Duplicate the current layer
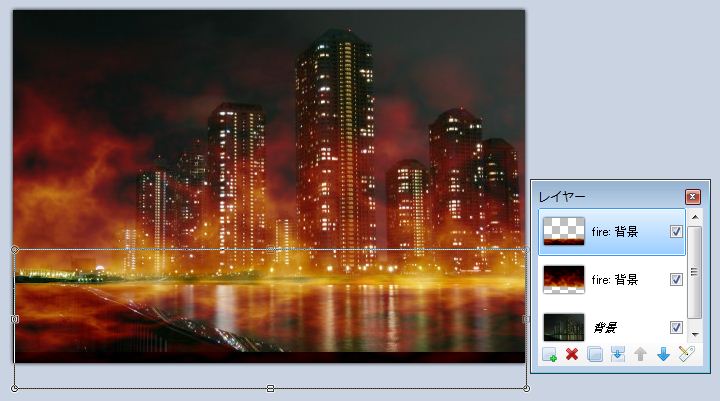 point(595,355)
